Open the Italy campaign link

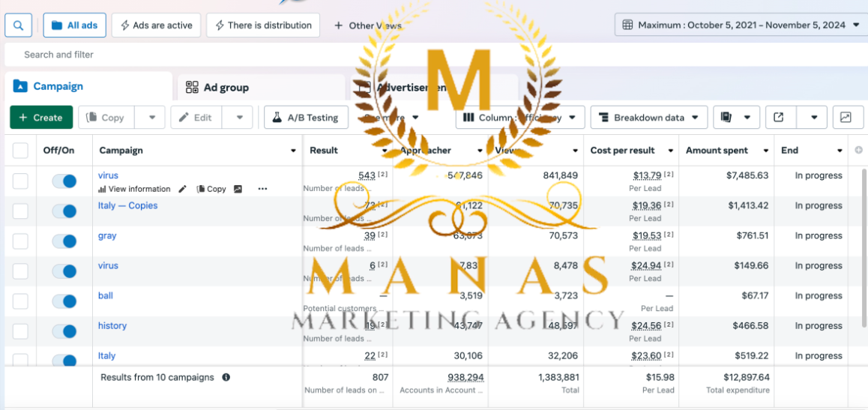coord(107,356)
